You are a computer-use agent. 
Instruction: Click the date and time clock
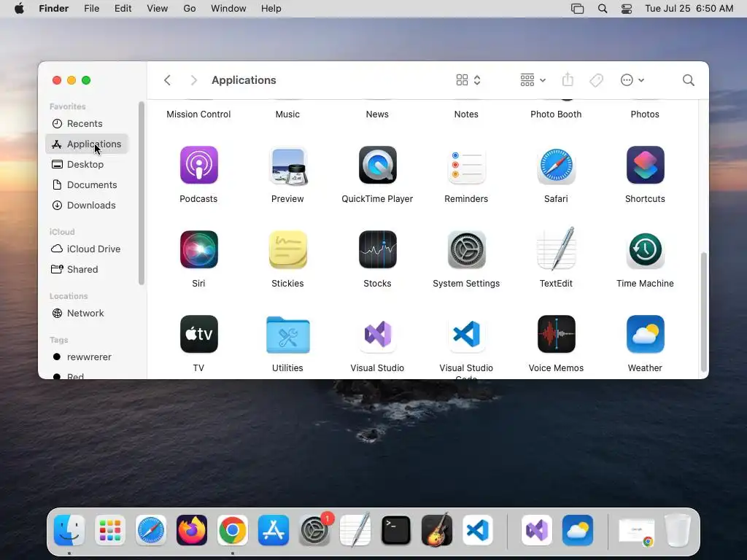coord(689,9)
